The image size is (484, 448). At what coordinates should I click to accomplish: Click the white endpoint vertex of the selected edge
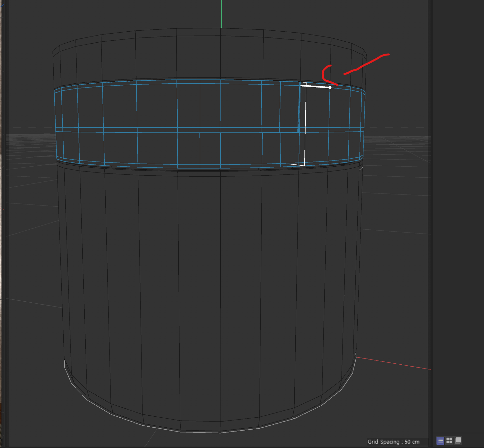330,88
